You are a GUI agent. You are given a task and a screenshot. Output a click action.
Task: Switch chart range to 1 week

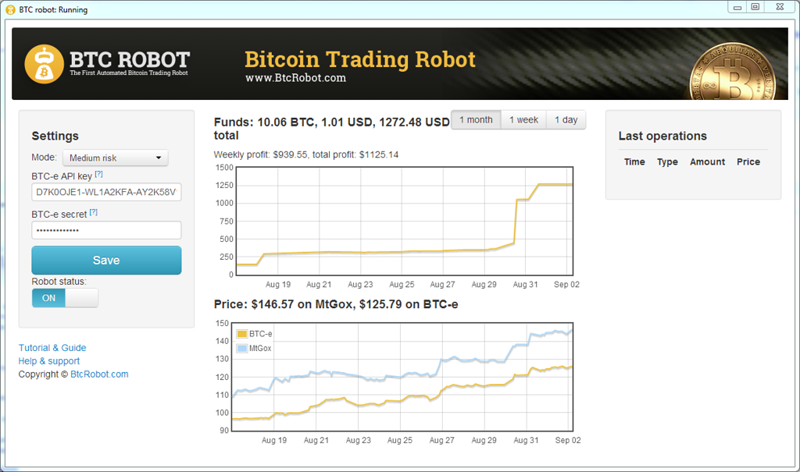(523, 120)
